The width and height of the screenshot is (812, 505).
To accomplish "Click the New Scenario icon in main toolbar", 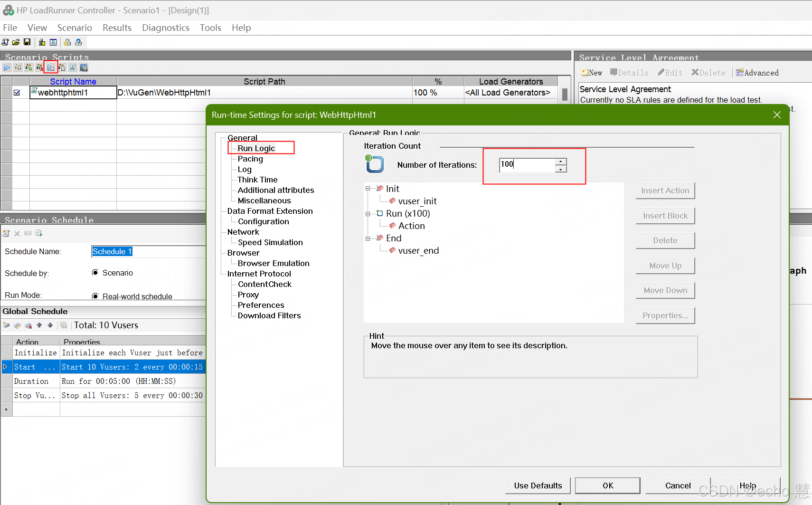I will tap(5, 42).
